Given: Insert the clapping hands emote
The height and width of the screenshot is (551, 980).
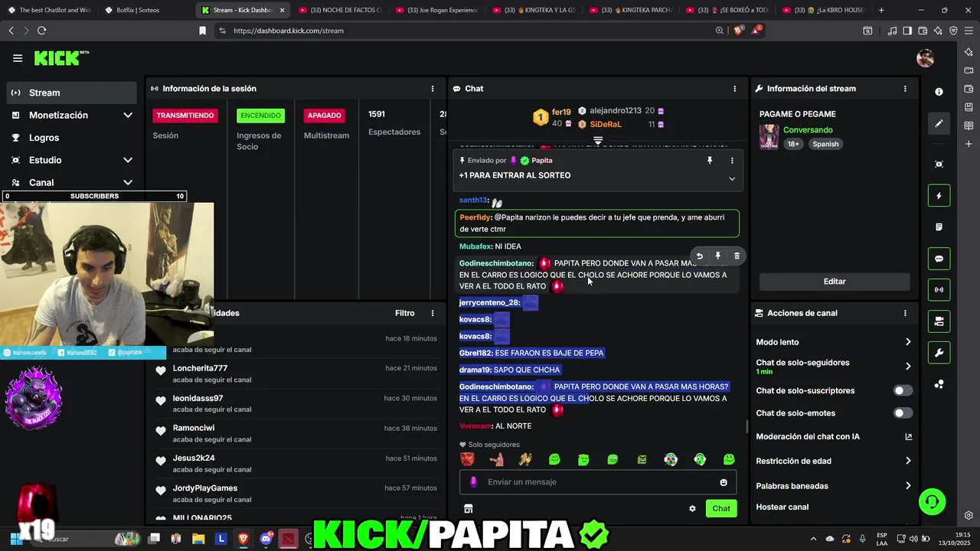Looking at the screenshot, I should tap(525, 459).
